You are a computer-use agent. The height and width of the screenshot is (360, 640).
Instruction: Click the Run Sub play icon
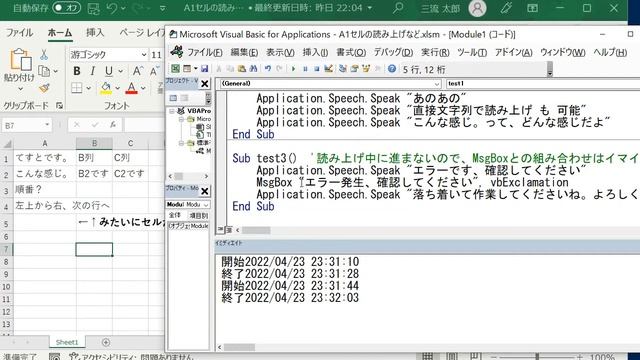coord(293,69)
